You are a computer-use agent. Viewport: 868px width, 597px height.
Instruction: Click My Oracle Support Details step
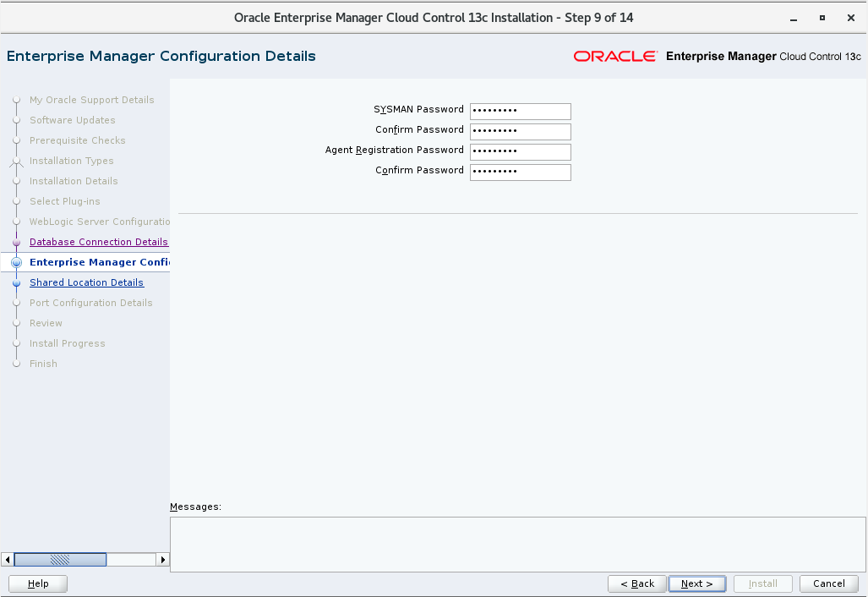coord(92,101)
